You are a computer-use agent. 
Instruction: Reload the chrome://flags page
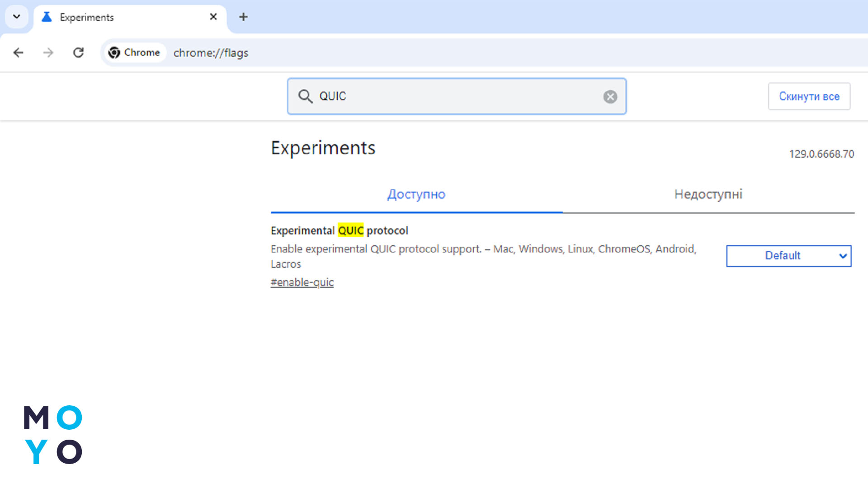pyautogui.click(x=78, y=53)
